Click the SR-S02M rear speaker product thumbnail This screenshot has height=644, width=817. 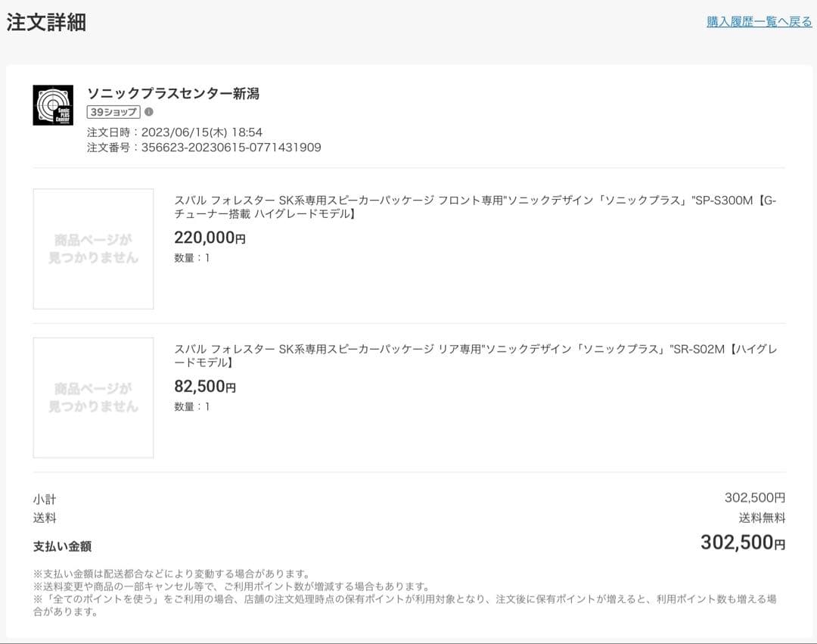93,398
